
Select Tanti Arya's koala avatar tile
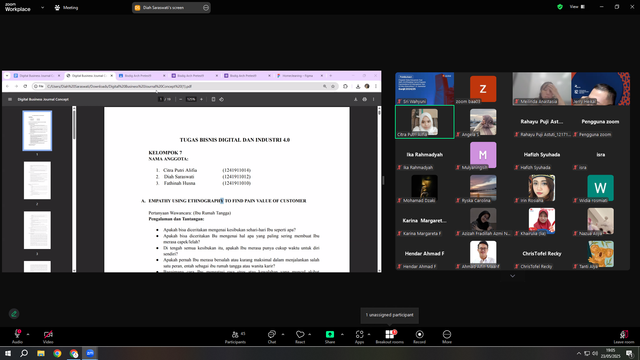[x=600, y=253]
